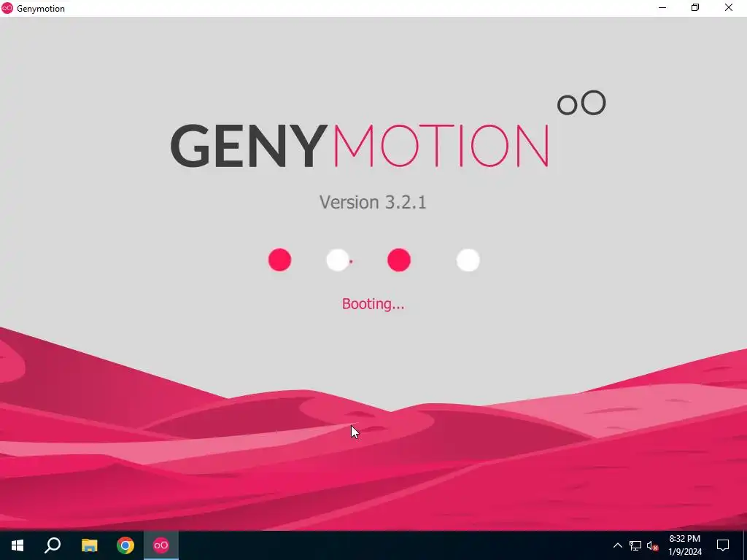
Task: Open the network status tray icon
Action: pyautogui.click(x=635, y=545)
